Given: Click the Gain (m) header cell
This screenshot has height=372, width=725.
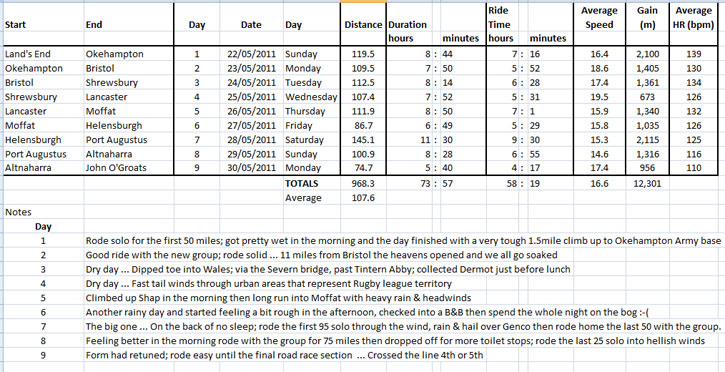Looking at the screenshot, I should point(646,18).
